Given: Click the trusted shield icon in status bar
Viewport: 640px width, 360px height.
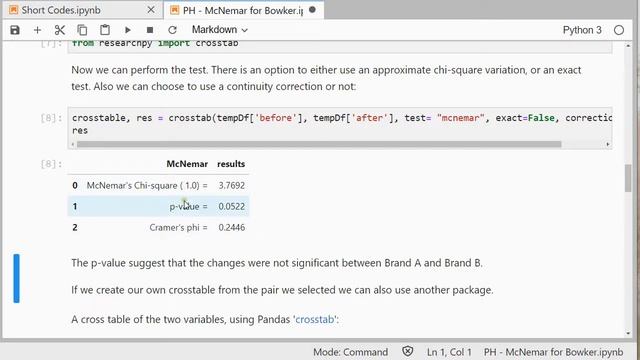Looking at the screenshot, I should pyautogui.click(x=407, y=351).
